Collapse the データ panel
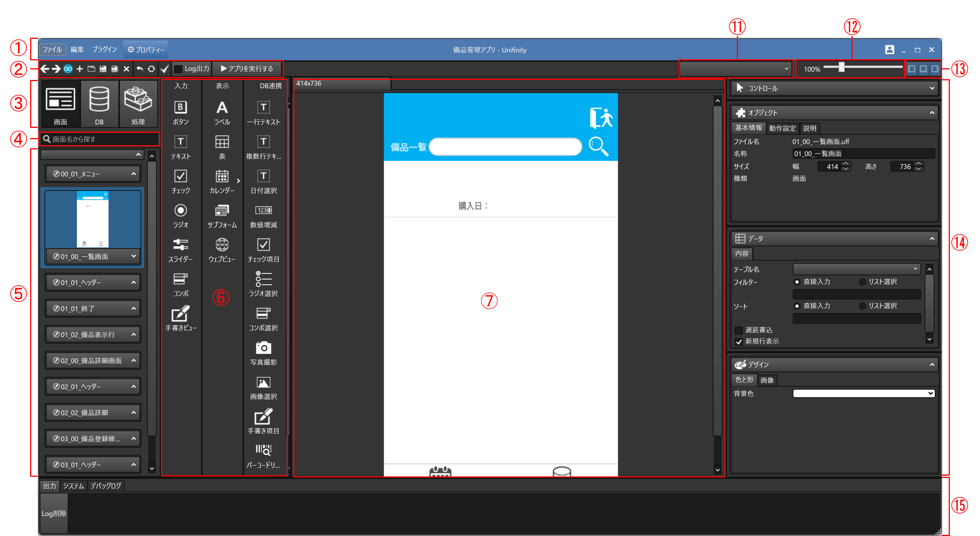 point(932,239)
